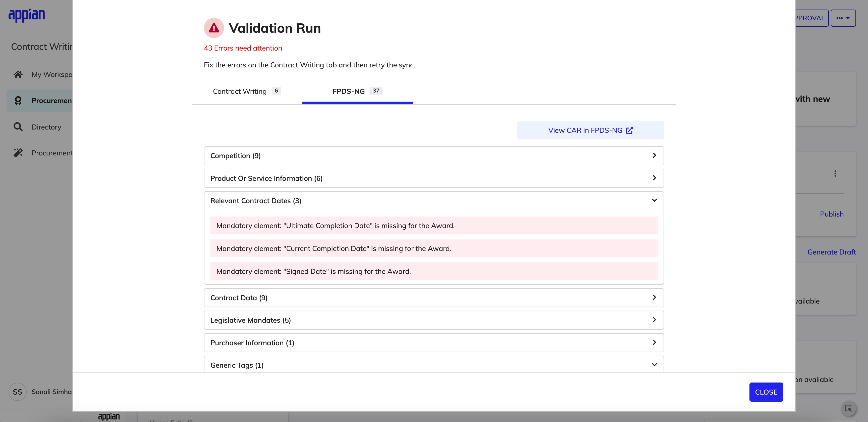Click the cursor icon bottom right corner
Viewport: 868px width, 422px height.
(848, 408)
